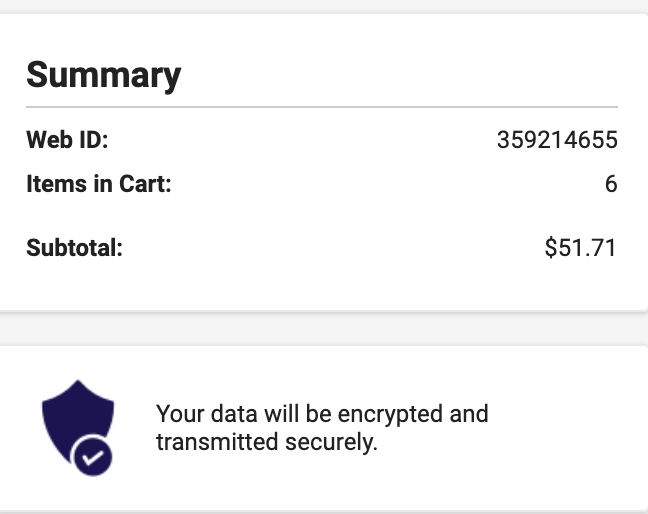648x514 pixels.
Task: Click empty space between Subtotal label and amount
Action: point(330,247)
